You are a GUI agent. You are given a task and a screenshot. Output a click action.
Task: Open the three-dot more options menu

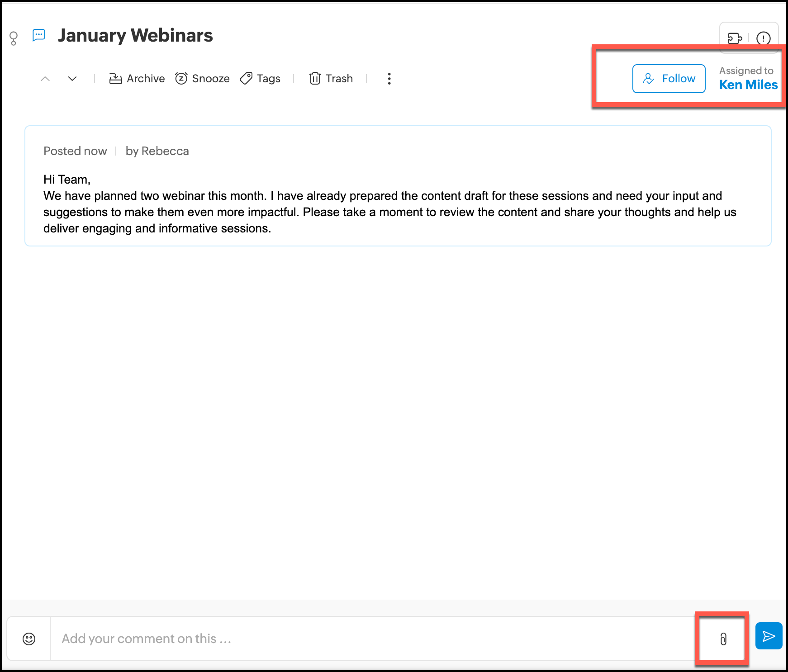[x=389, y=79]
